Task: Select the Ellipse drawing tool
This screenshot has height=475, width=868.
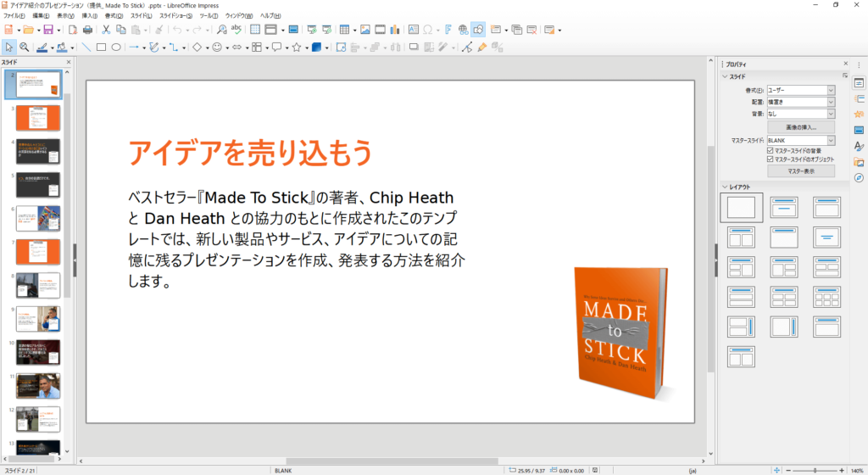Action: click(116, 47)
